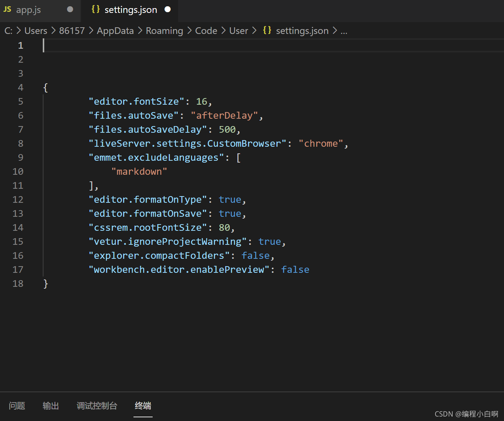504x421 pixels.
Task: Open the 输出 output panel
Action: pyautogui.click(x=51, y=406)
